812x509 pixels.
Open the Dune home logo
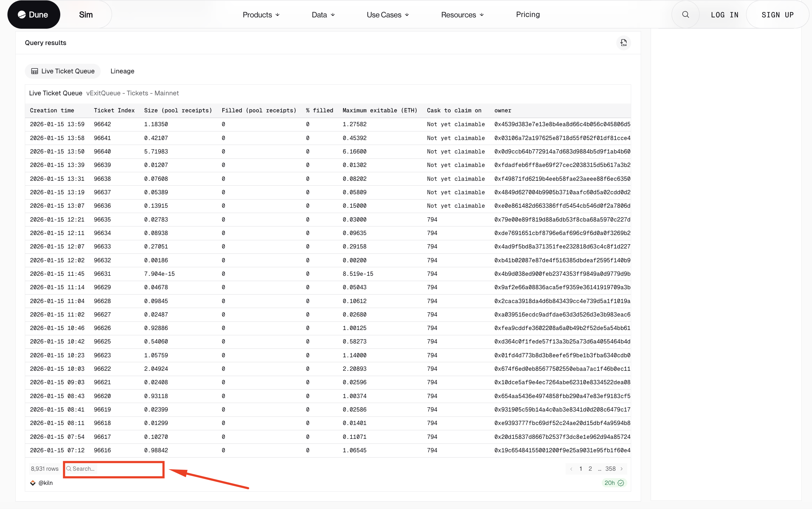(33, 15)
